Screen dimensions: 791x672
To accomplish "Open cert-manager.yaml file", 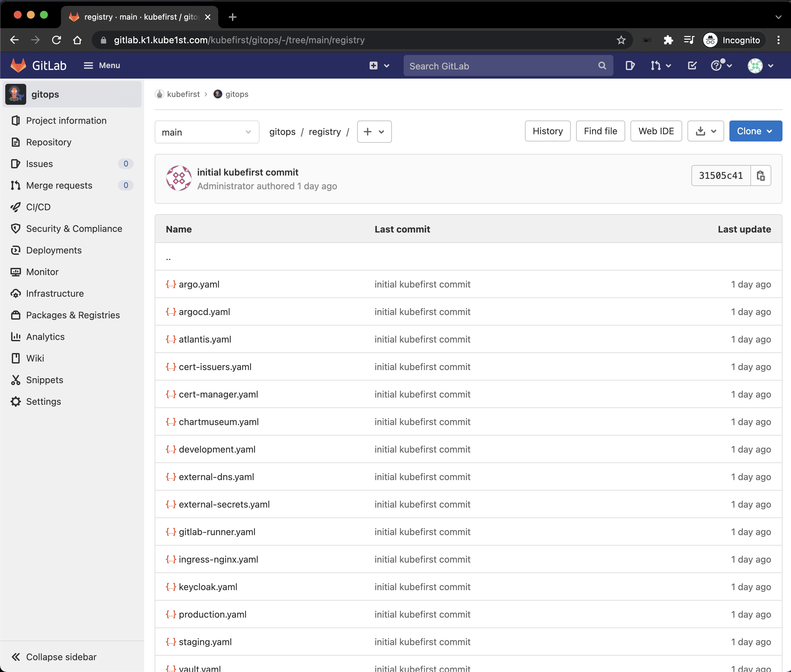I will point(219,394).
